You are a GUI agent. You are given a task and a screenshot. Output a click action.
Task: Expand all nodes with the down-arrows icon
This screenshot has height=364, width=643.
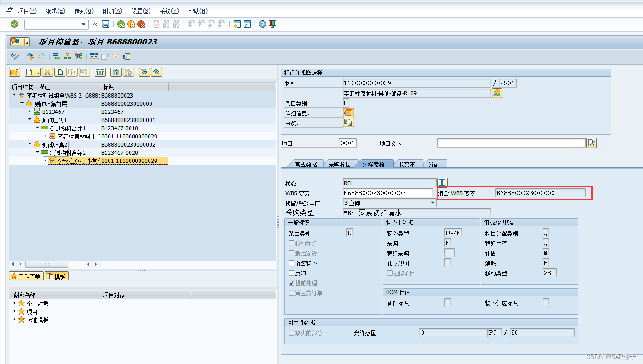144,72
